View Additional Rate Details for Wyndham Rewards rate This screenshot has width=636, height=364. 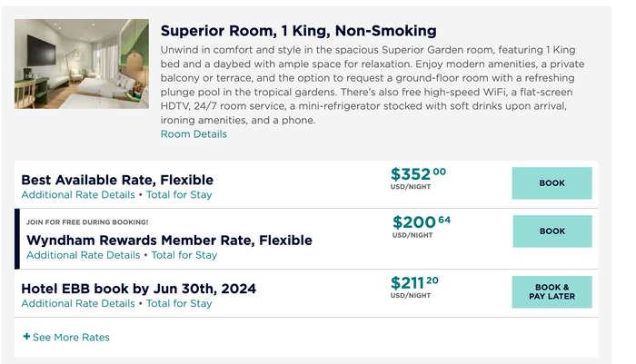pyautogui.click(x=84, y=255)
